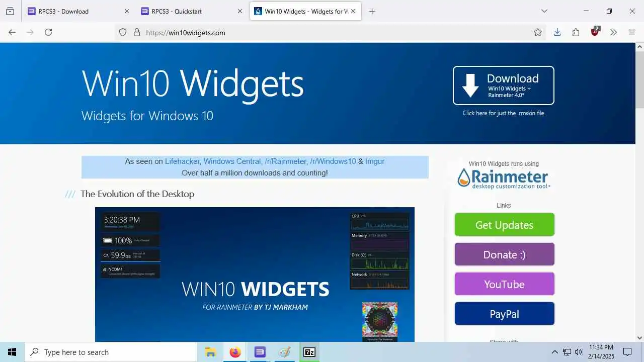The height and width of the screenshot is (362, 644).
Task: Close the RPCS3 - Download tab
Action: (x=127, y=11)
